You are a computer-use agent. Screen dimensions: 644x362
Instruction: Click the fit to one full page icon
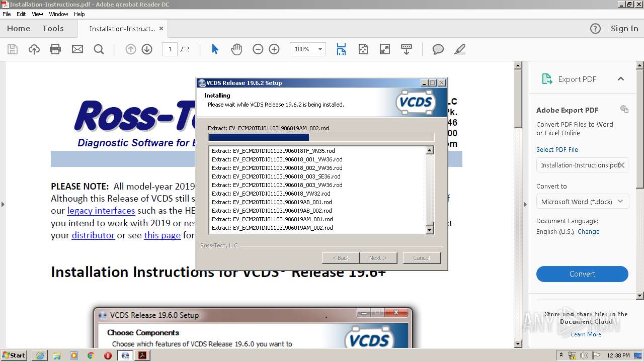pyautogui.click(x=363, y=49)
